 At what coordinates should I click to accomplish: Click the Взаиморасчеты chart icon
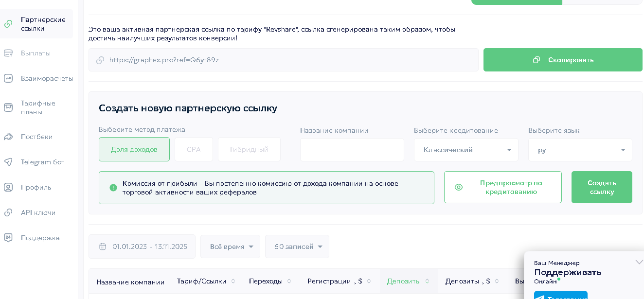tap(8, 78)
